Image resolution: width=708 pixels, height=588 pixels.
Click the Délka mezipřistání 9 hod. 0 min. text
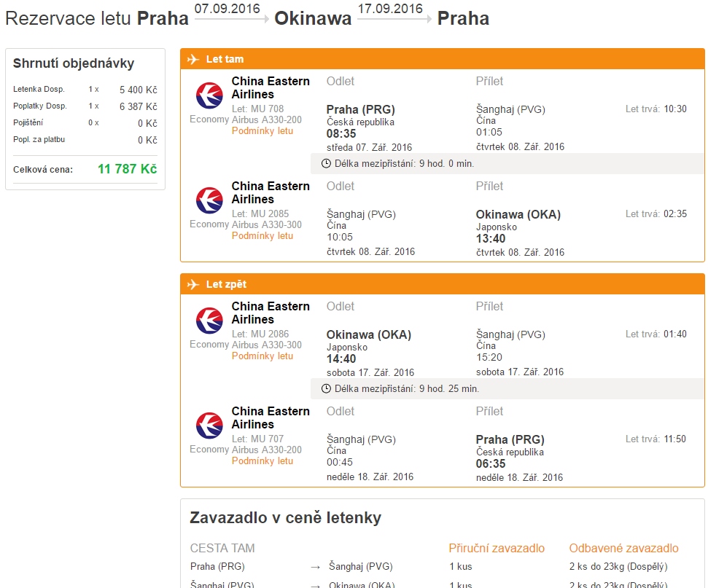click(404, 164)
